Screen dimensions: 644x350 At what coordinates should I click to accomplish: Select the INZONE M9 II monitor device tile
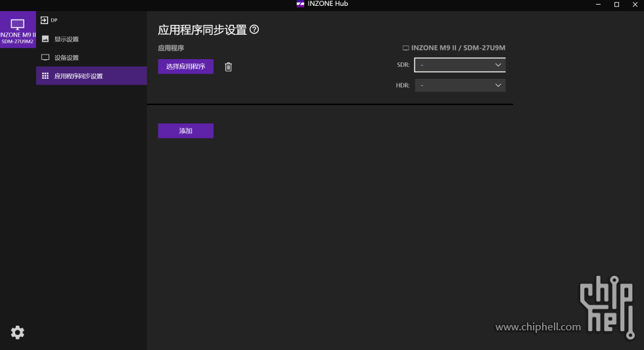(x=18, y=30)
